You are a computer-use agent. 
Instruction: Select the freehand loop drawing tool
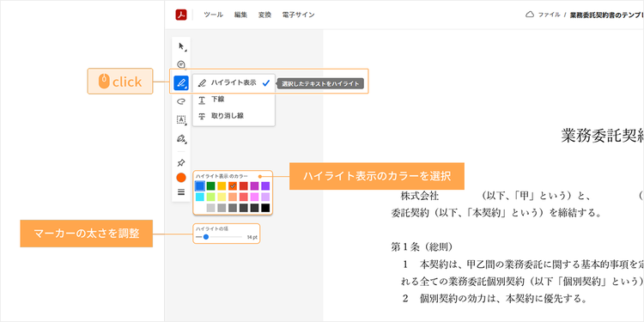click(x=181, y=101)
